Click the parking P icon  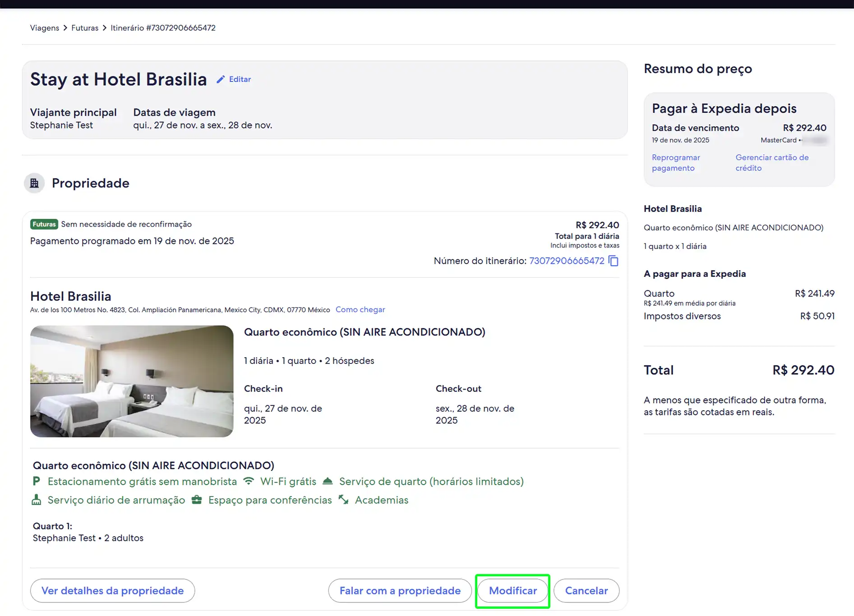[36, 481]
